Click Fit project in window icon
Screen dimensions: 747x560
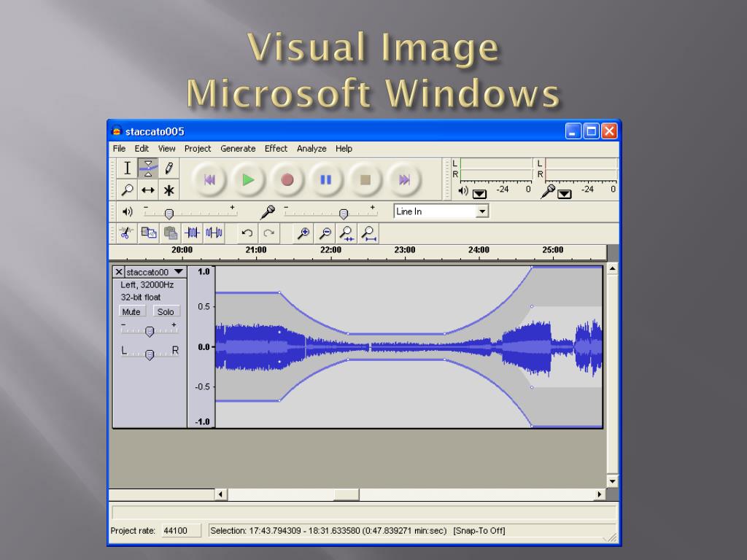click(368, 233)
